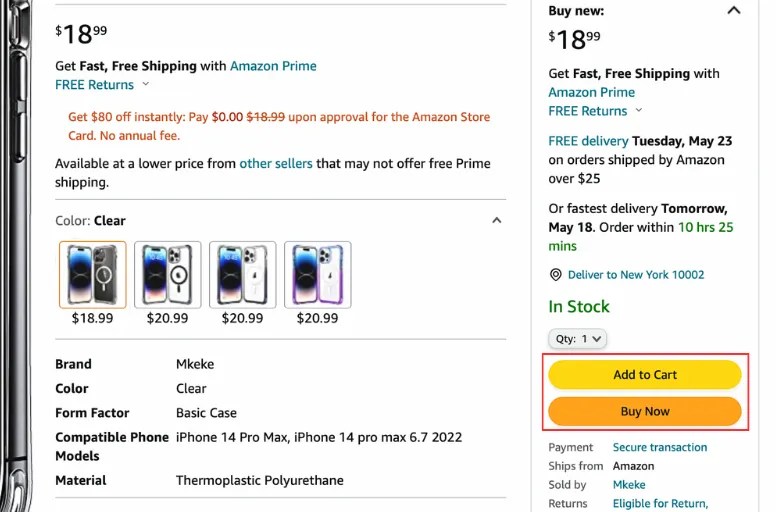This screenshot has height=512, width=776.
Task: Collapse the Buy new panel
Action: click(734, 11)
